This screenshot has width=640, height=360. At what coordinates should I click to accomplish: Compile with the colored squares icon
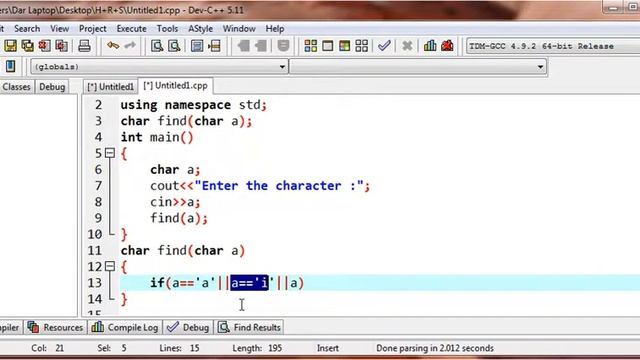(x=311, y=46)
